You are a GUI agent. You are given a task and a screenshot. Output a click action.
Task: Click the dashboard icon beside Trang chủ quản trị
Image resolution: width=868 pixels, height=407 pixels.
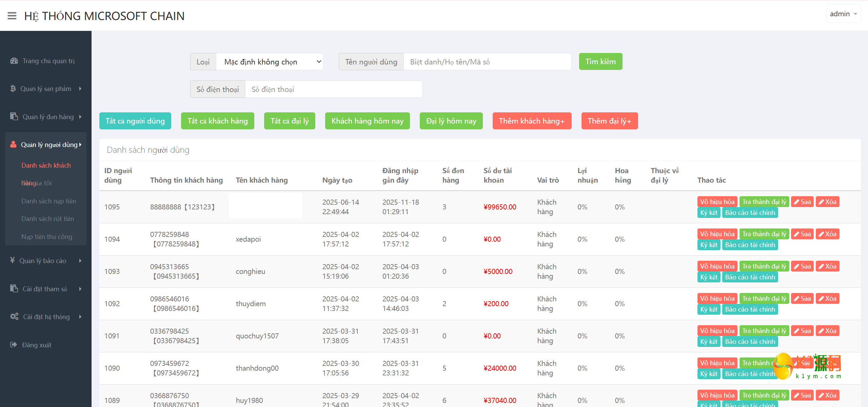click(x=14, y=61)
